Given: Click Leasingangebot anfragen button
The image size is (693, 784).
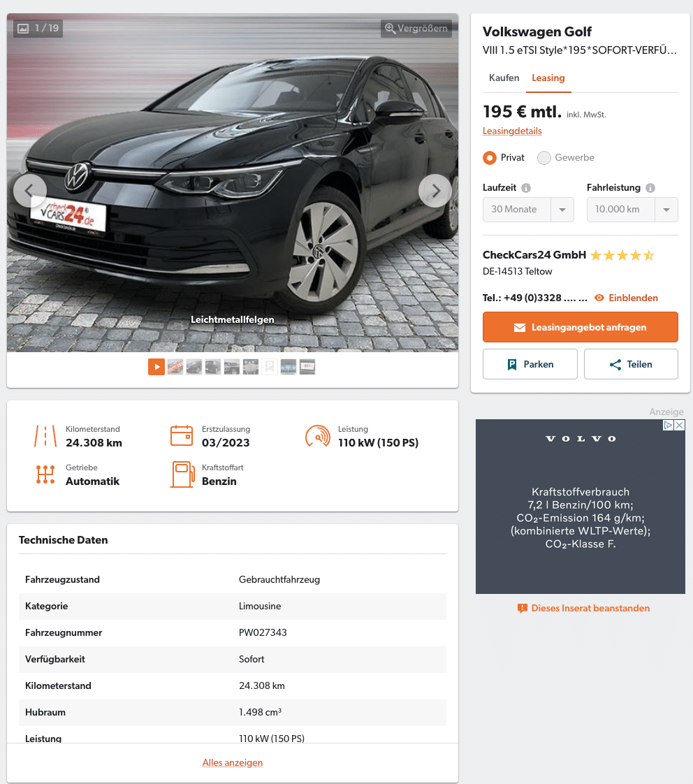Looking at the screenshot, I should pos(580,327).
